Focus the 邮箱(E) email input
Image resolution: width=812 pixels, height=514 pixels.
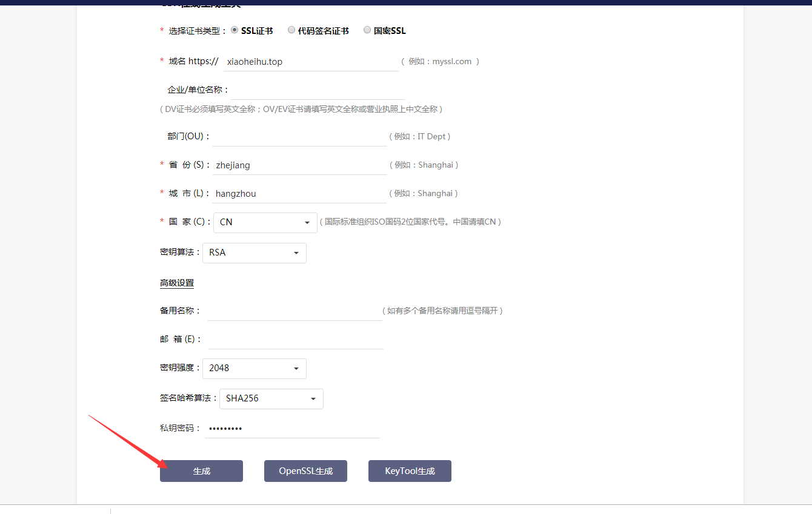pyautogui.click(x=296, y=339)
